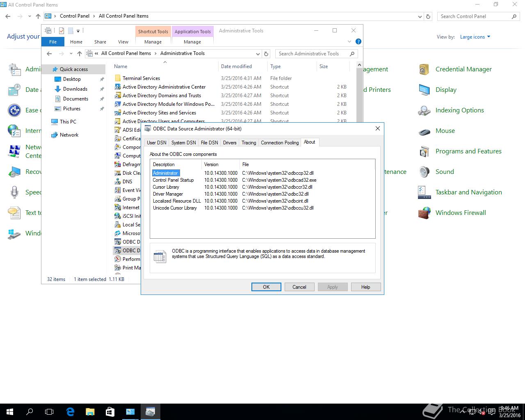Image resolution: width=525 pixels, height=420 pixels.
Task: Click the Pictures icon in navigation pane
Action: click(x=58, y=109)
